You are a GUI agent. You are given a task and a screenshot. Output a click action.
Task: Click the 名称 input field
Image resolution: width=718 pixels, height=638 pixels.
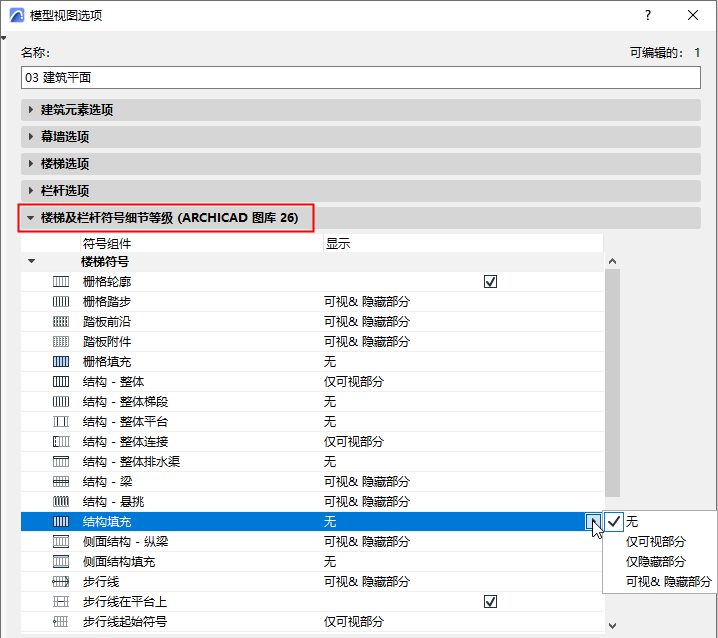point(361,77)
